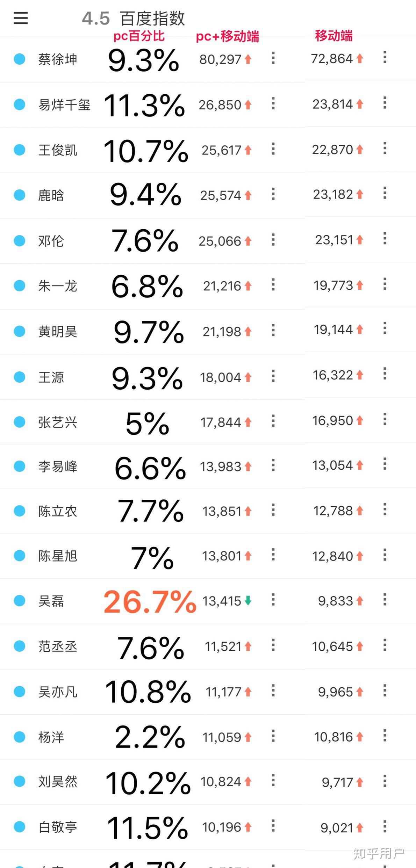Screen dimensions: 416x868
Task: Click the name 刘昊然
Action: (58, 782)
